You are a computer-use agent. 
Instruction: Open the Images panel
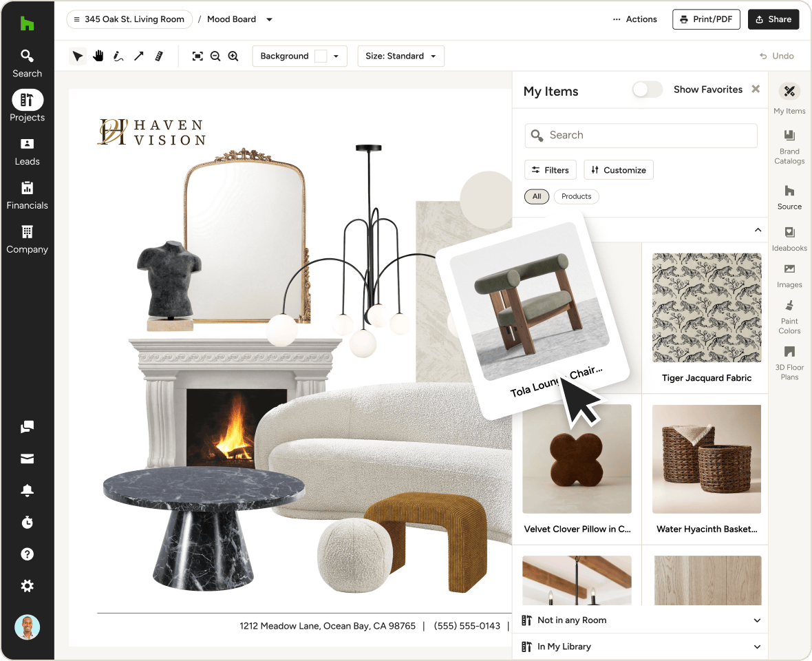tap(789, 276)
